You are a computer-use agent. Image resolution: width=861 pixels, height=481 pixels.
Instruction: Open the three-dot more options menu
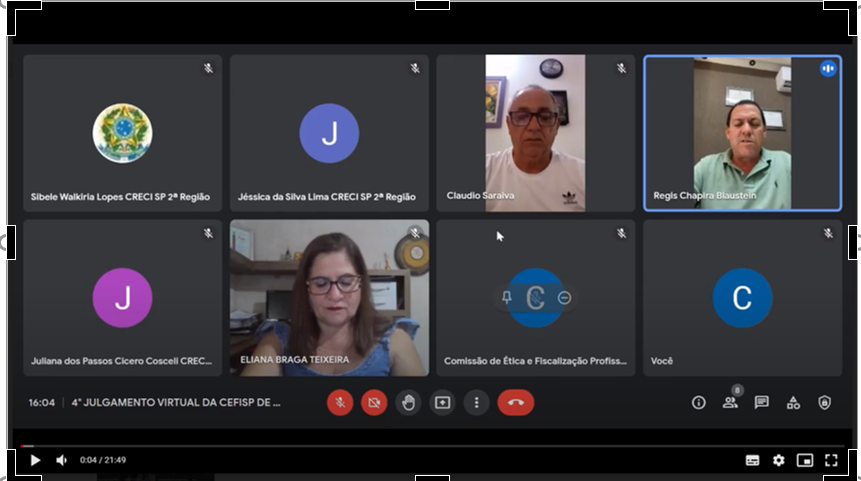(x=477, y=402)
